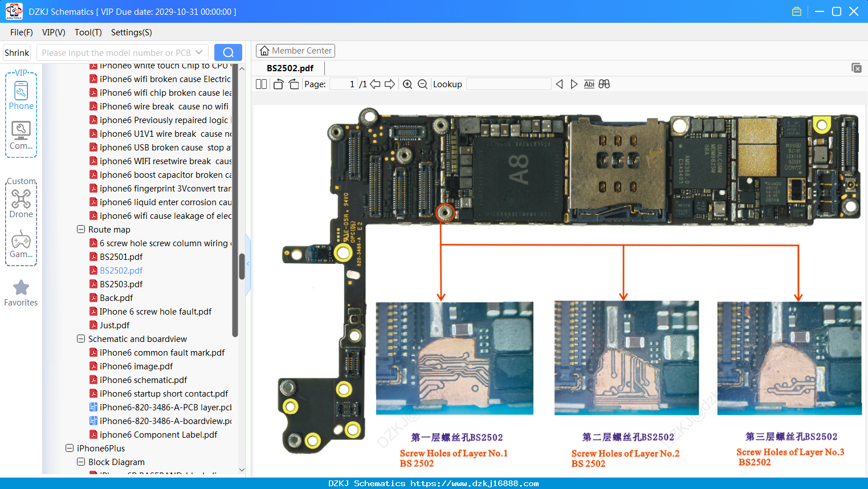Click the yellow toolbox icon in title bar
This screenshot has height=489, width=868.
(x=797, y=11)
